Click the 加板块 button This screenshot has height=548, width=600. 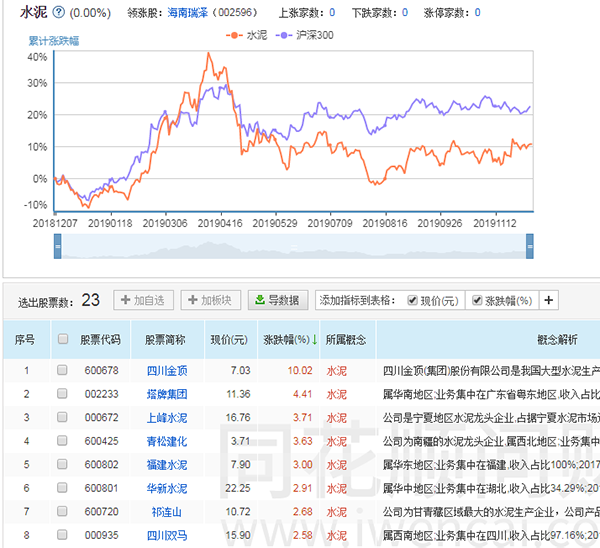209,300
